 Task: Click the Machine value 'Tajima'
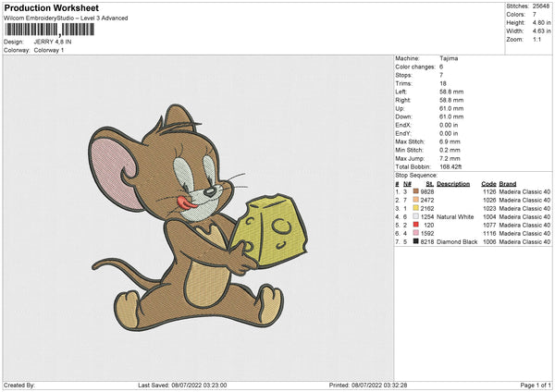click(449, 58)
